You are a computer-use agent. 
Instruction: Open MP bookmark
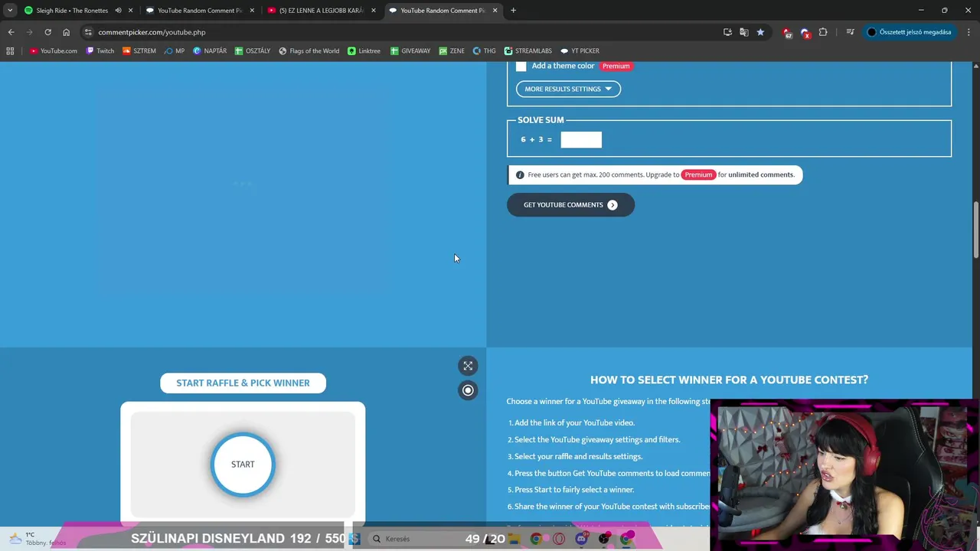pos(174,51)
